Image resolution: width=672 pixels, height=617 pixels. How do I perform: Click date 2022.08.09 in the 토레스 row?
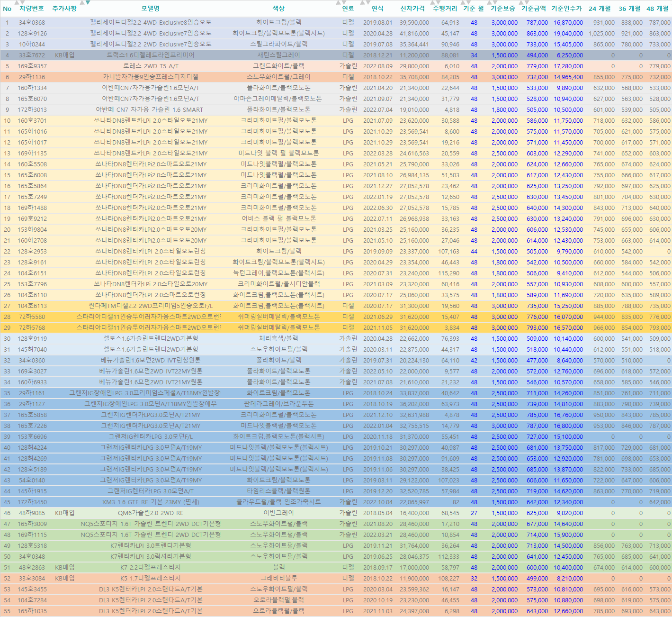pyautogui.click(x=377, y=66)
